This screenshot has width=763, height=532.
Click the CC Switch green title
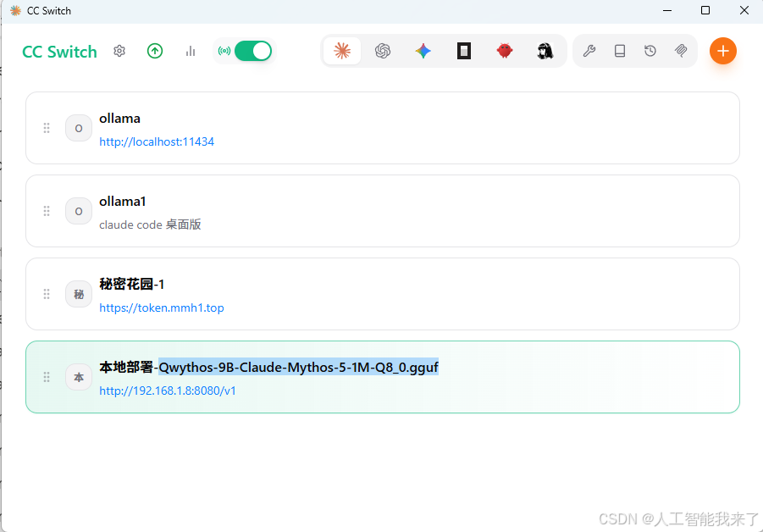[x=59, y=52]
